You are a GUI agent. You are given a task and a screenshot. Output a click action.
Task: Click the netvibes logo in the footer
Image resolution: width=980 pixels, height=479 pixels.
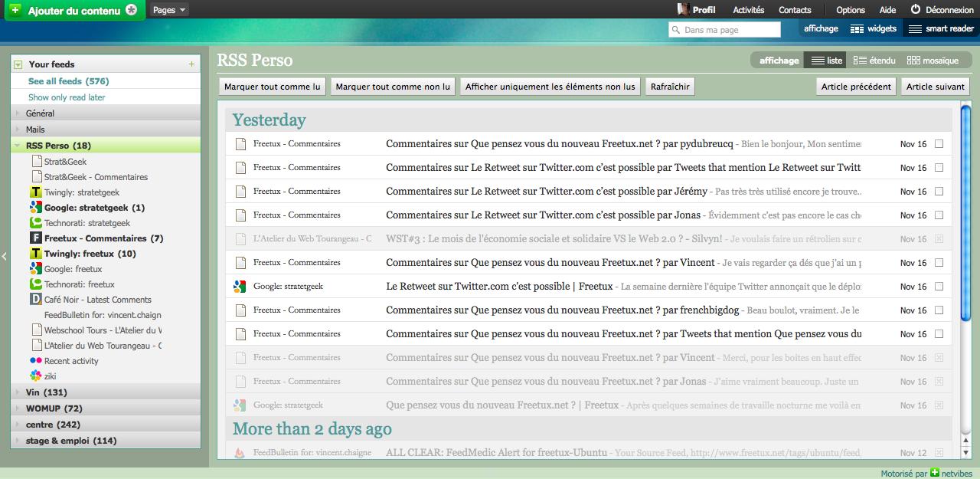coord(934,473)
